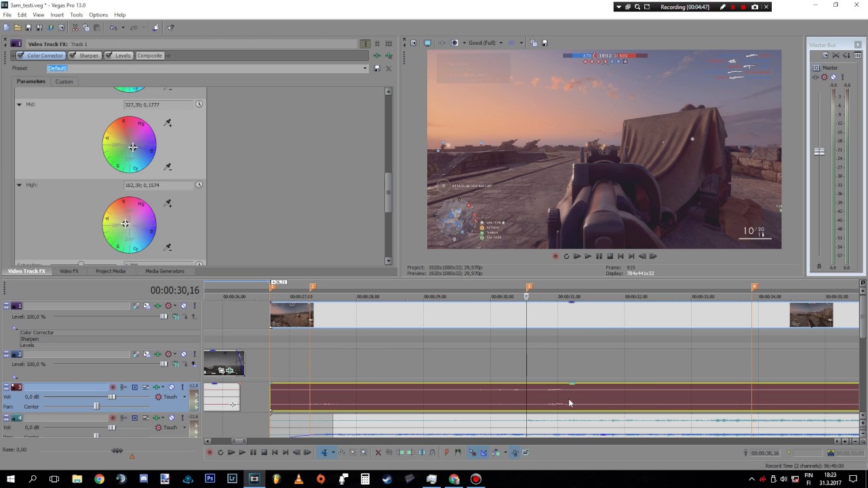
Task: Insert a marker from timeline toolbar
Action: pyautogui.click(x=446, y=453)
